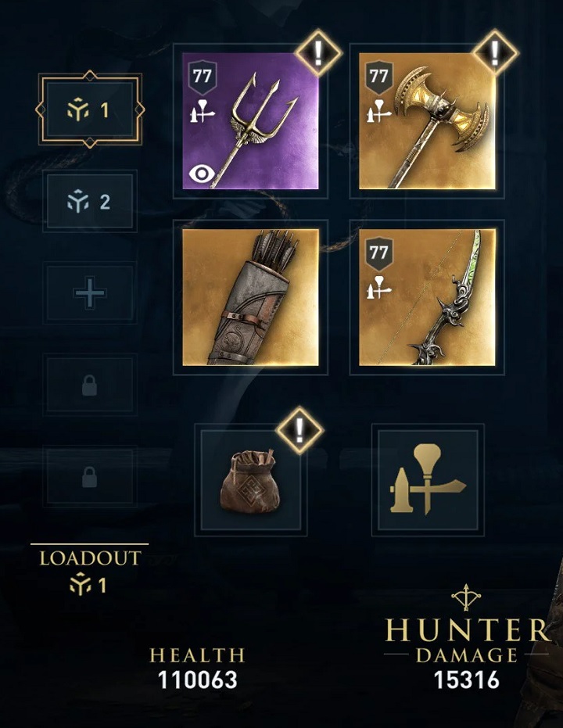
Task: Click the exclamation alert on the pouch
Action: [x=299, y=430]
